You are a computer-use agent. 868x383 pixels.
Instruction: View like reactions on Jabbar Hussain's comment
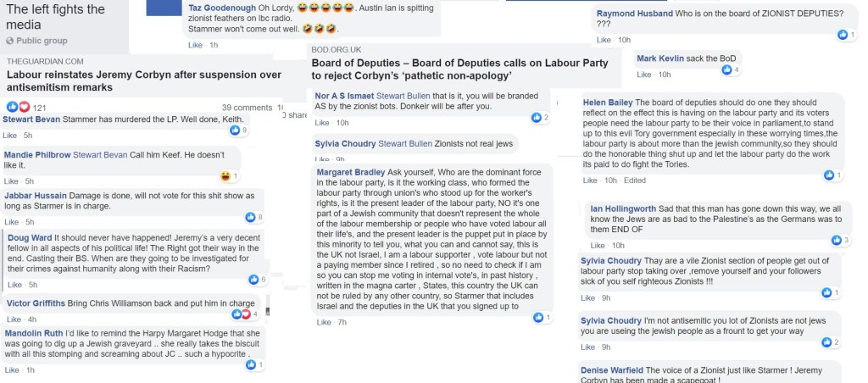(252, 218)
